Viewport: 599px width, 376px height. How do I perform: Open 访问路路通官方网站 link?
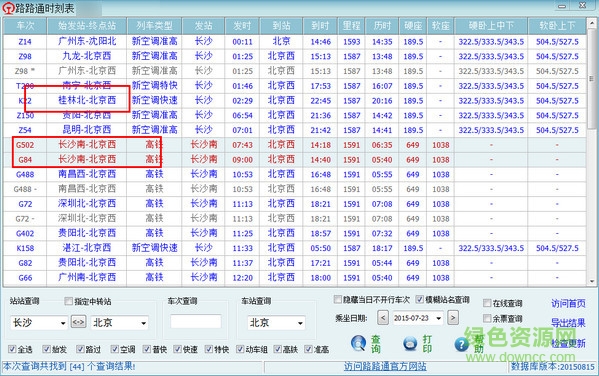385,366
